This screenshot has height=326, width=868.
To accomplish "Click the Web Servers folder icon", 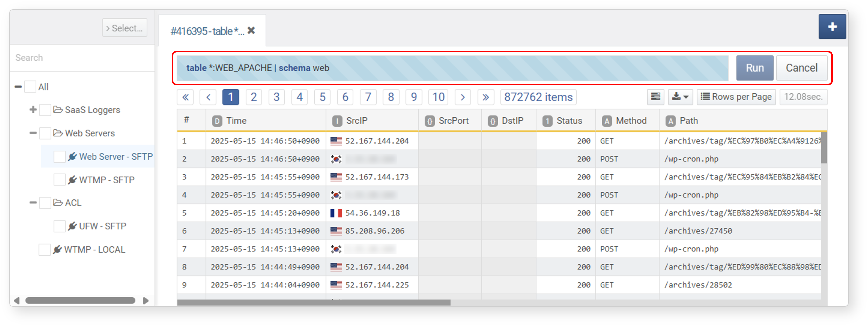I will point(58,133).
